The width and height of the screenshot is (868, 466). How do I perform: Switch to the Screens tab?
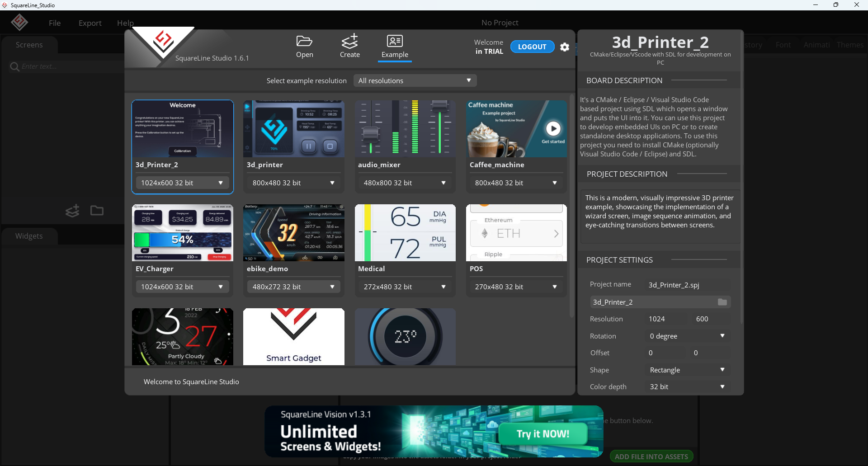point(29,45)
